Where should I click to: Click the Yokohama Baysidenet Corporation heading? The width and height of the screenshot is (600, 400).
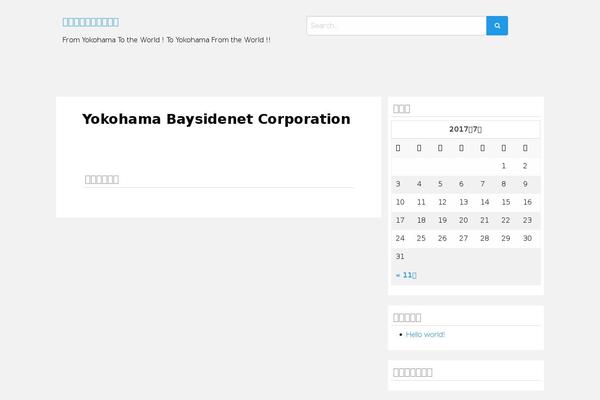(x=216, y=119)
